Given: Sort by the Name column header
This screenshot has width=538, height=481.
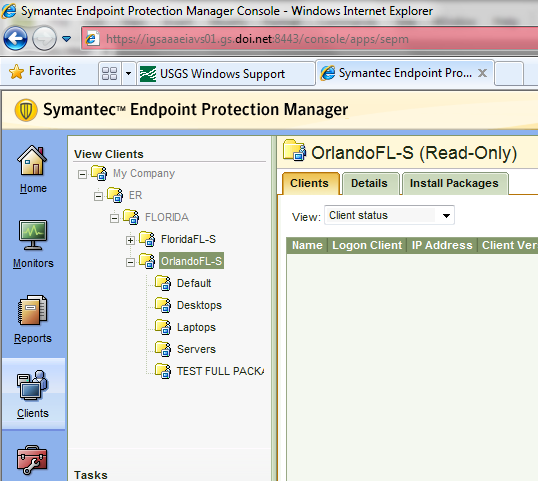Looking at the screenshot, I should pos(307,245).
